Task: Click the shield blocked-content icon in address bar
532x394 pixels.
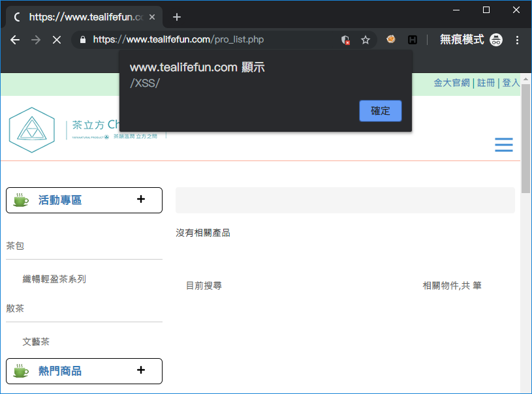Action: [345, 40]
